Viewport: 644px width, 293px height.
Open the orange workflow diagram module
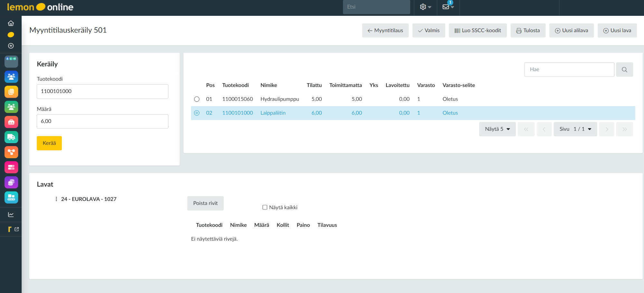(11, 152)
